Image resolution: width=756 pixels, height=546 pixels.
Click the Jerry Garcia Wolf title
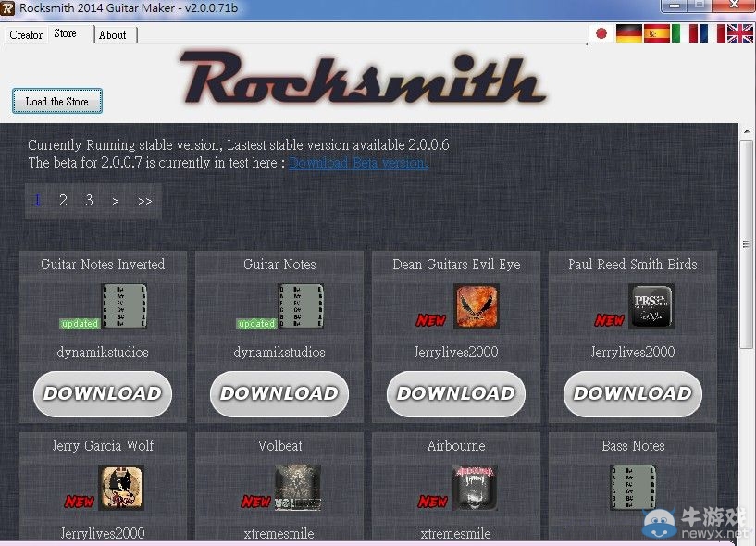(x=103, y=446)
